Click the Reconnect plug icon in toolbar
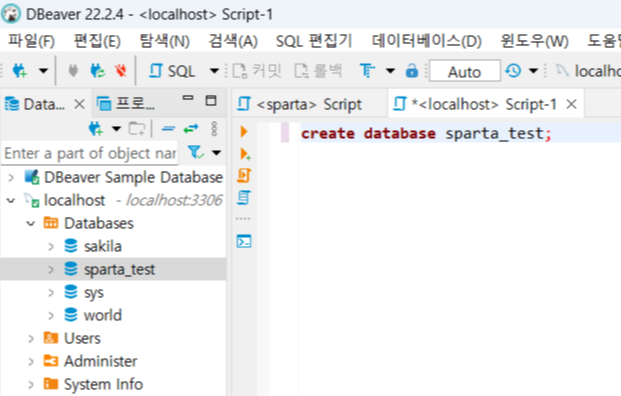The width and height of the screenshot is (621, 396). click(97, 71)
